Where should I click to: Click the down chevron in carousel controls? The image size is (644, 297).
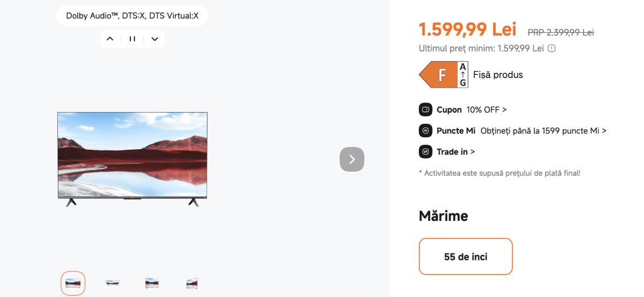pos(155,39)
